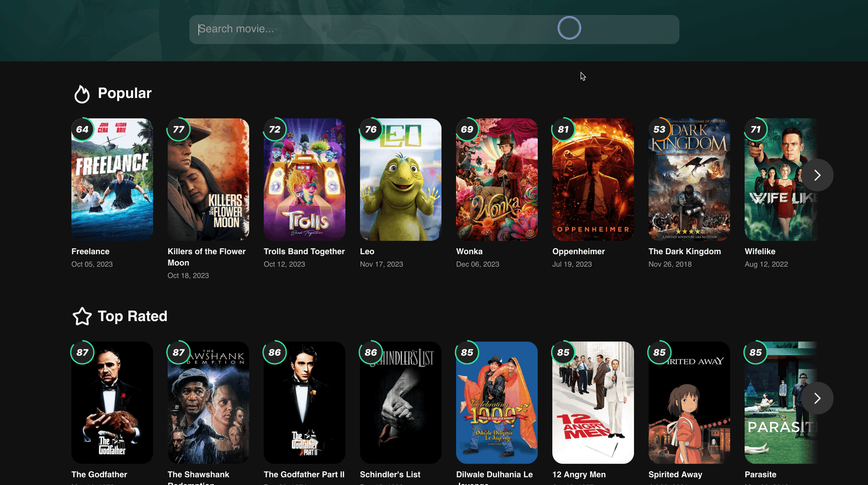Click the 77 rating badge on Killers of the Flower Moon
The width and height of the screenshot is (868, 485).
pos(179,129)
